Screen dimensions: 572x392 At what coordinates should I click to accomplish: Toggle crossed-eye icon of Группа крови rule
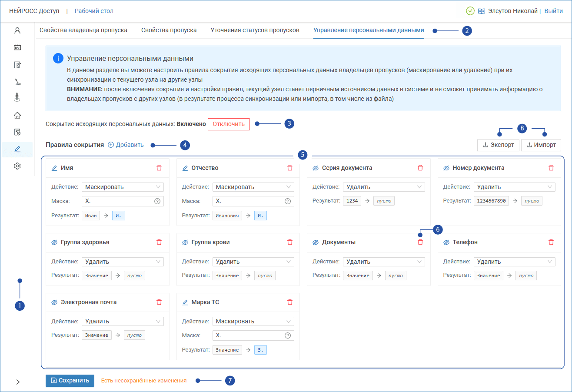[x=185, y=242]
